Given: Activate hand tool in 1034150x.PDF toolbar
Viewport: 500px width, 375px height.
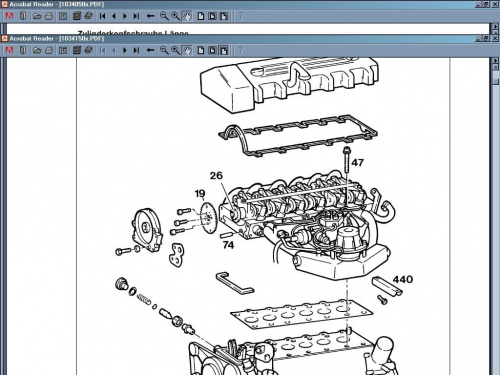Looking at the screenshot, I should coord(187,50).
